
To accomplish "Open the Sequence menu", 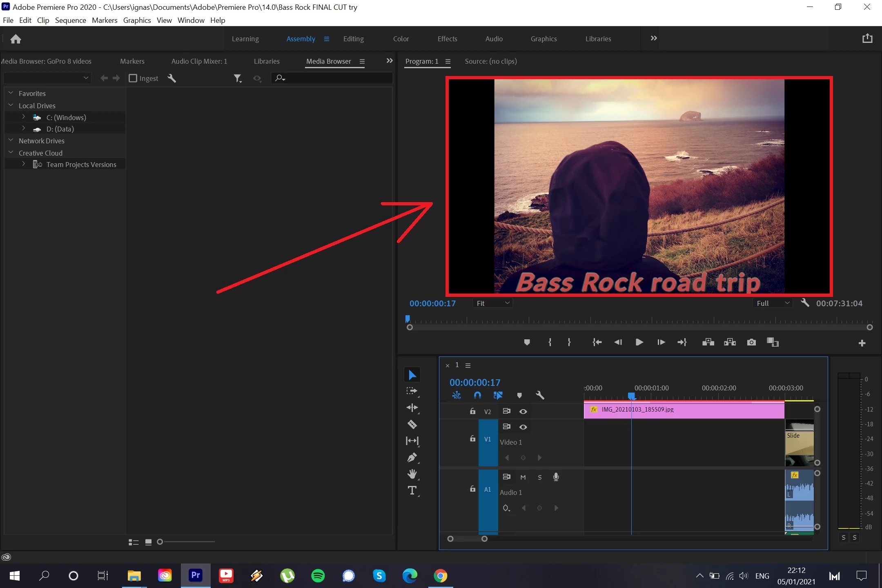I will (x=70, y=20).
